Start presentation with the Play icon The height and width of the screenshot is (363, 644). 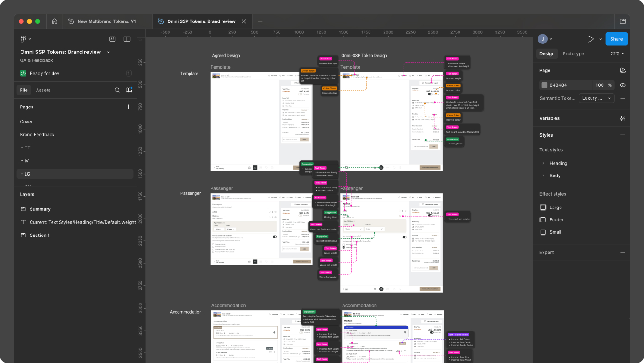pos(591,39)
